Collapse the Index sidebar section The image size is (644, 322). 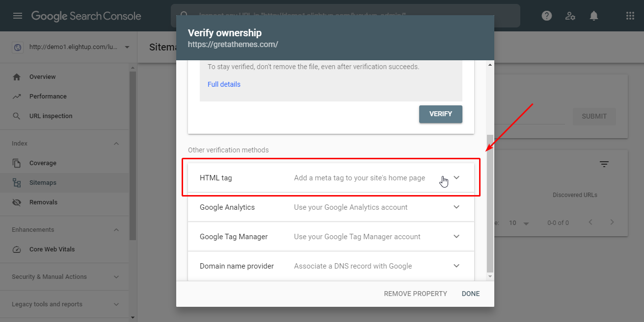pyautogui.click(x=116, y=144)
